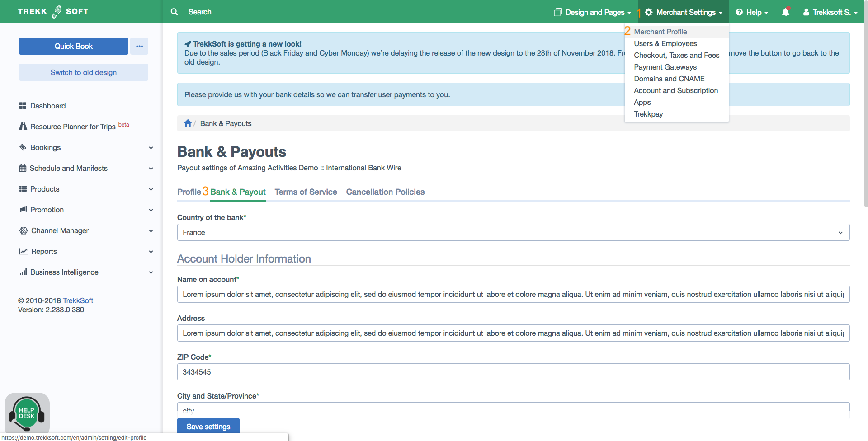This screenshot has width=868, height=441.
Task: Click the Help question mark icon
Action: click(x=739, y=12)
